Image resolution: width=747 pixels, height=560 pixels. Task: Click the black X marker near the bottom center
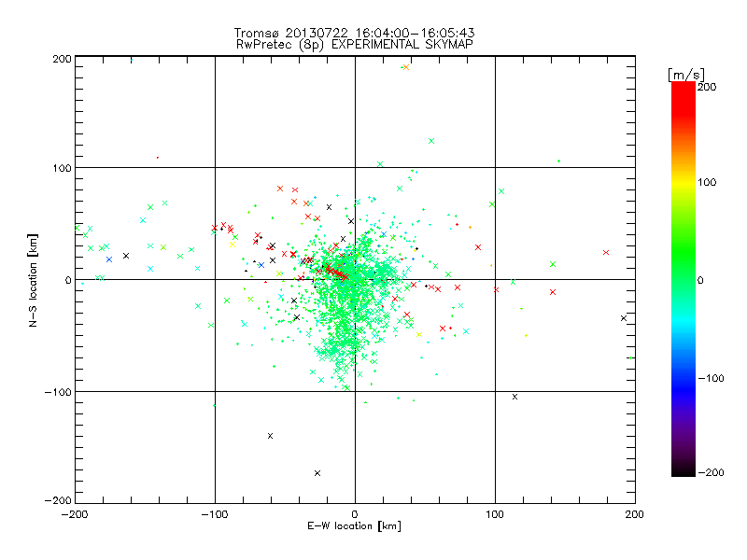317,473
